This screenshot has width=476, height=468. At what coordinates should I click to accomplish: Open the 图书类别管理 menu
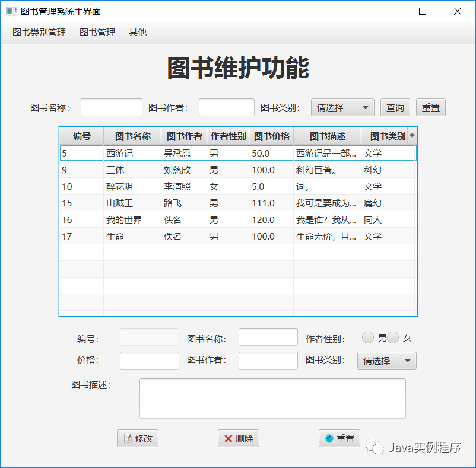pyautogui.click(x=39, y=33)
